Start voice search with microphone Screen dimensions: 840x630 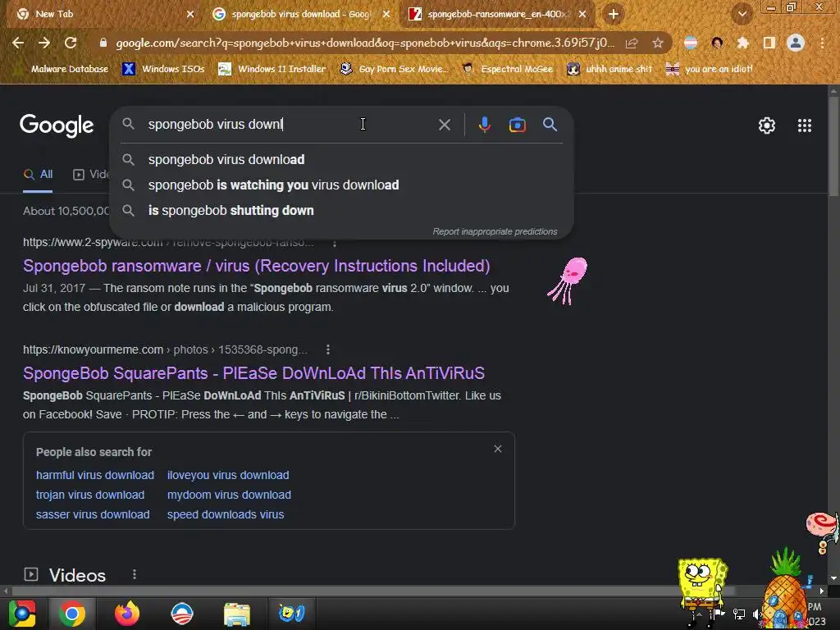click(484, 125)
